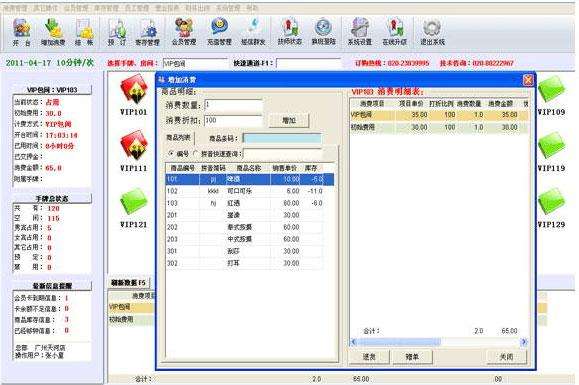
Task: Select the 拼音快速查询 radio button
Action: click(x=196, y=153)
